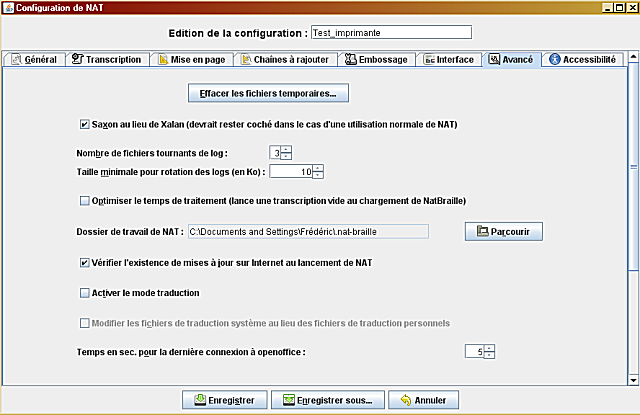Decrease openoffice connection timeout seconds

[x=489, y=355]
